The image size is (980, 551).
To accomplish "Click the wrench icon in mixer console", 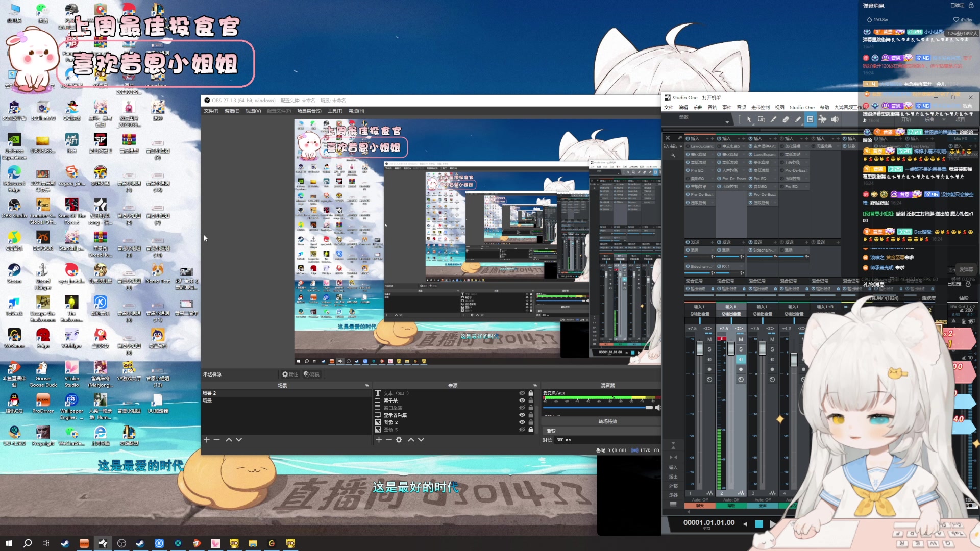I will [673, 155].
